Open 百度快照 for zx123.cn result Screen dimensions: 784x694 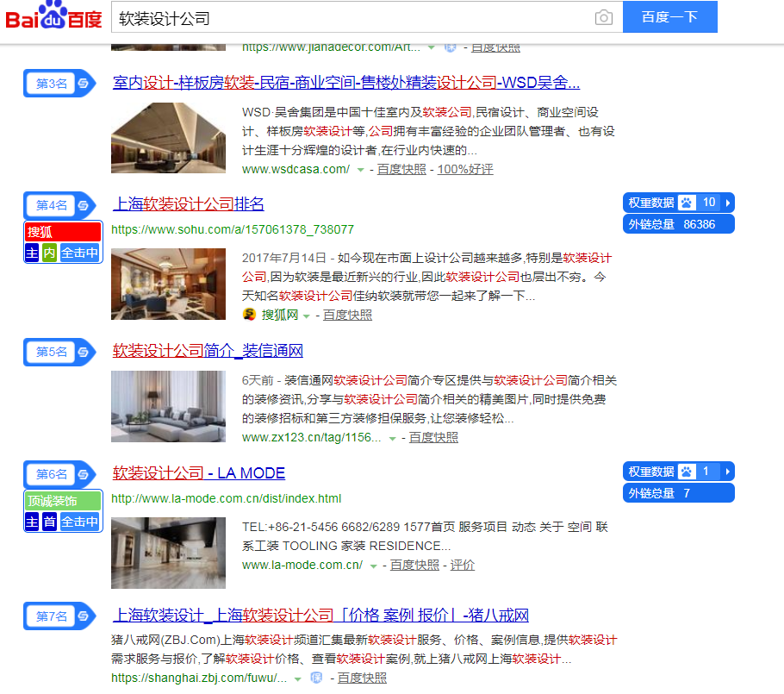[433, 437]
